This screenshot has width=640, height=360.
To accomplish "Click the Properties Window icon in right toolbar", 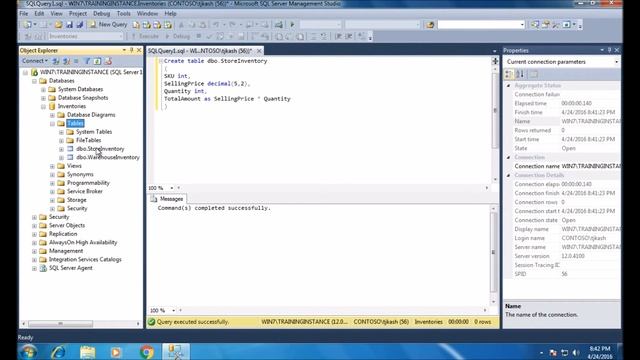I will point(546,25).
